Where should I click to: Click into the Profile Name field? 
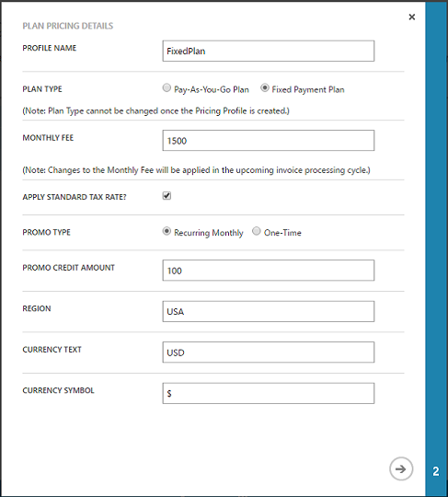[269, 51]
